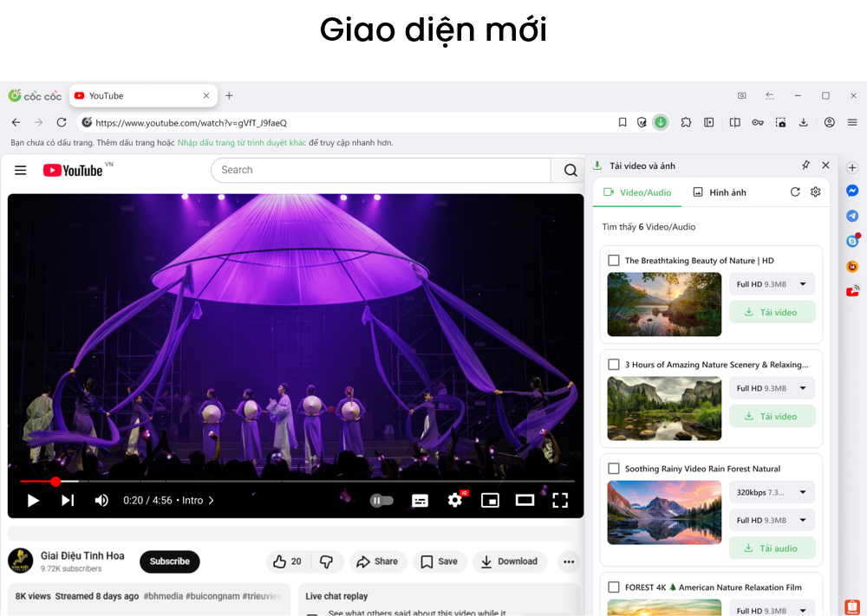Toggle the autoplay switch in player
This screenshot has height=616, width=867.
click(381, 501)
